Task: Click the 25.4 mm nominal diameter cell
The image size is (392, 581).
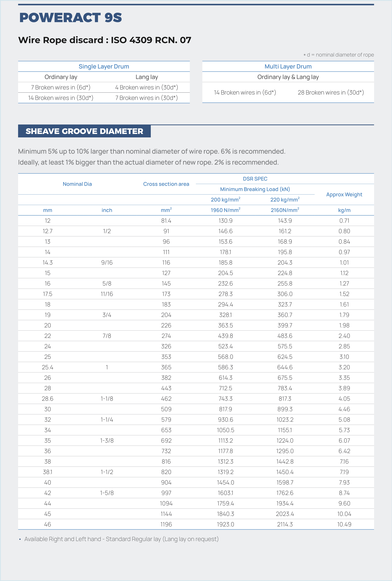Action: [x=48, y=367]
